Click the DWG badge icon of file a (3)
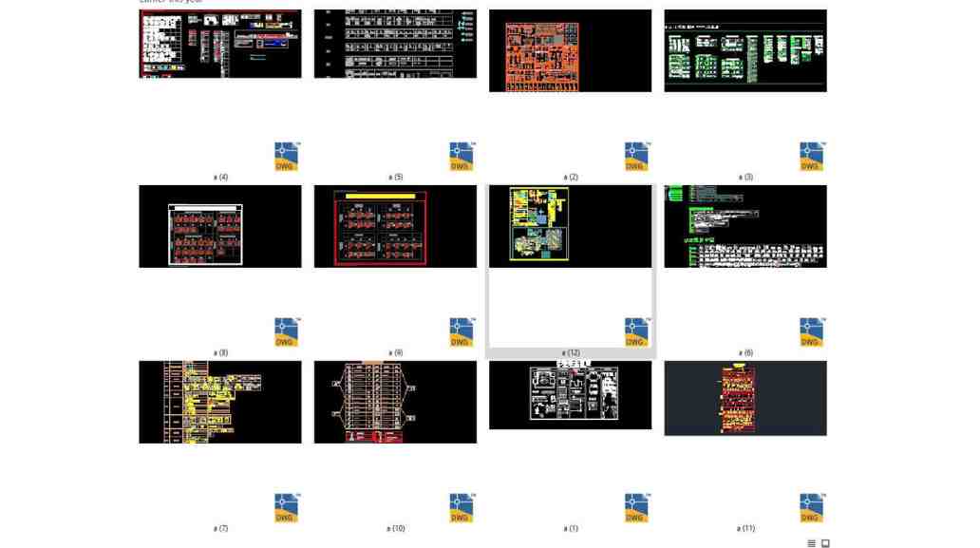 (811, 157)
